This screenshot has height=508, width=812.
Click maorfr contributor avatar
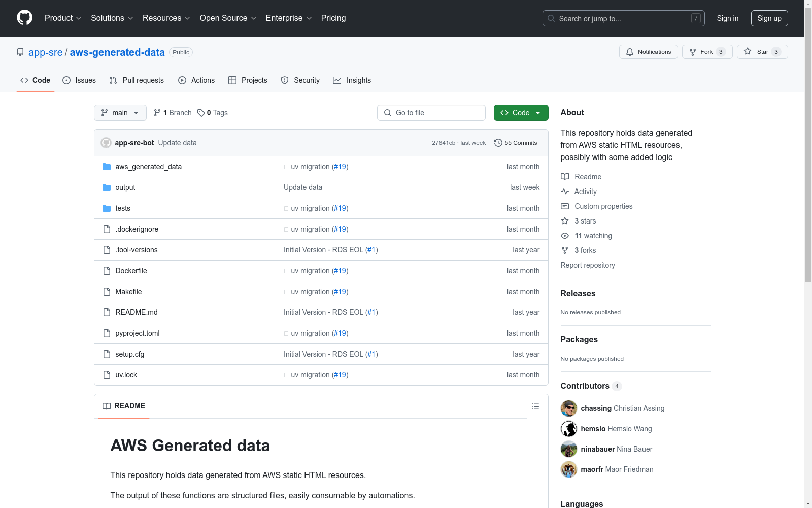click(569, 469)
